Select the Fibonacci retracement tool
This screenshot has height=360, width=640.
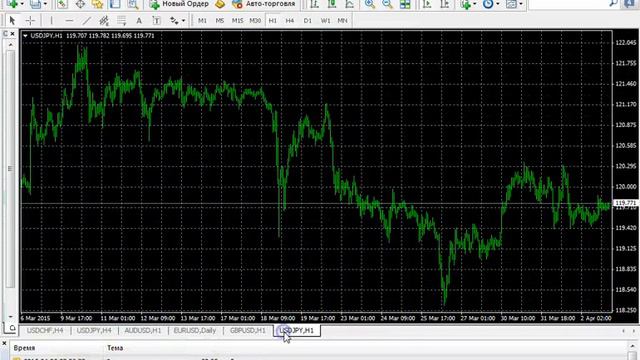click(x=122, y=20)
